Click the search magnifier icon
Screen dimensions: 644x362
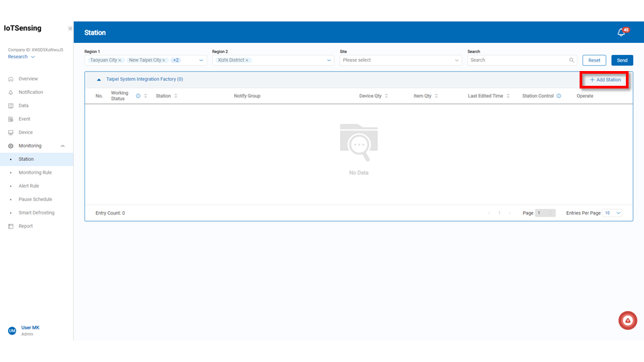572,60
